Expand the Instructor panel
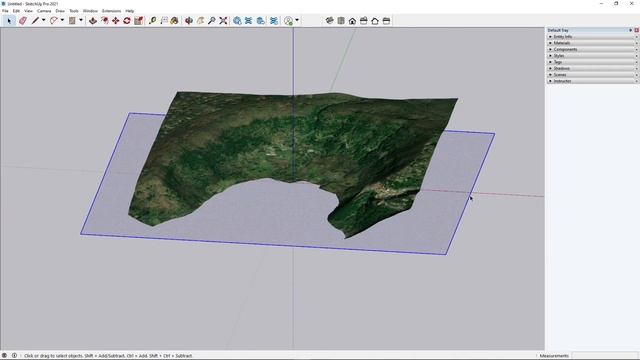 click(593, 81)
